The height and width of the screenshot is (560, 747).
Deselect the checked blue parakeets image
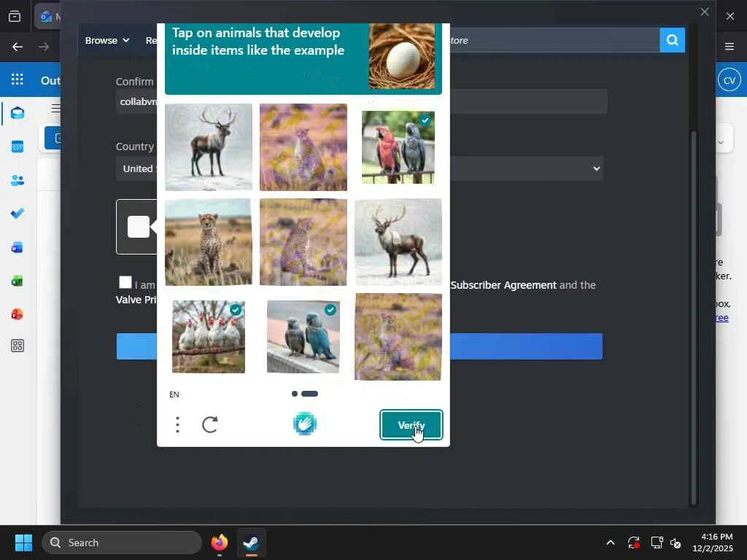303,337
